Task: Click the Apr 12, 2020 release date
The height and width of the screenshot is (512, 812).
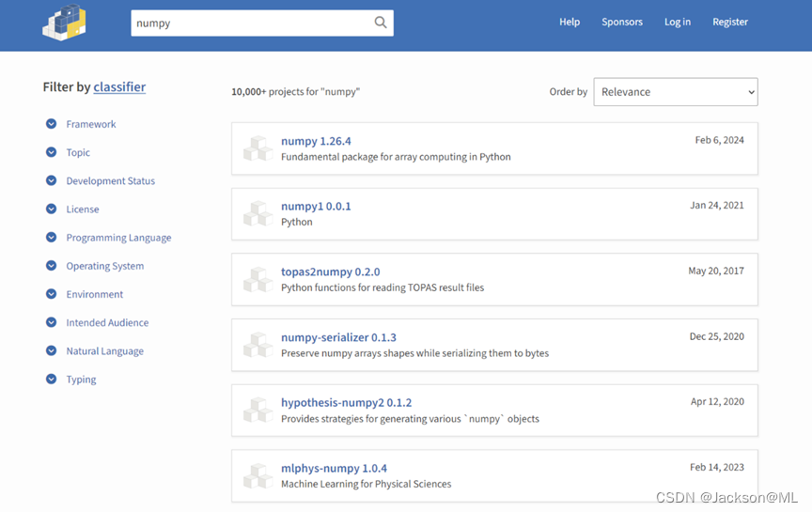Action: tap(717, 402)
